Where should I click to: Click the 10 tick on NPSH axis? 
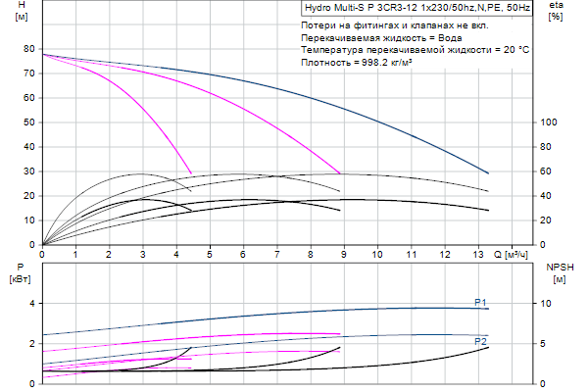[549, 304]
